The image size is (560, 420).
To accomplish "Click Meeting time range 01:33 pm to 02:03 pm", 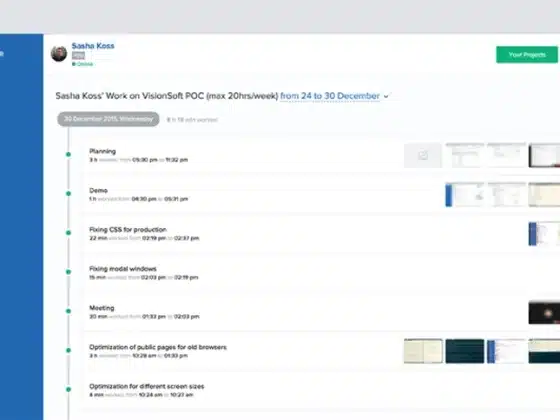I will point(171,316).
